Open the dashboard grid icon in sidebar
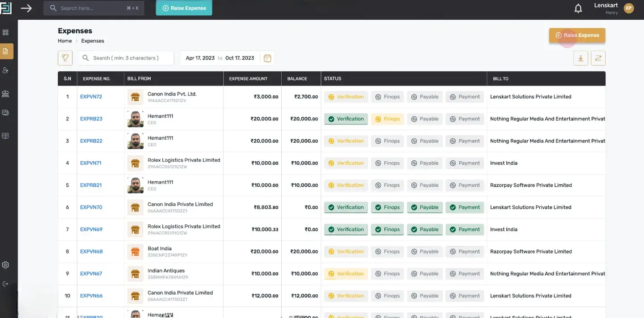The image size is (644, 318). [5, 32]
